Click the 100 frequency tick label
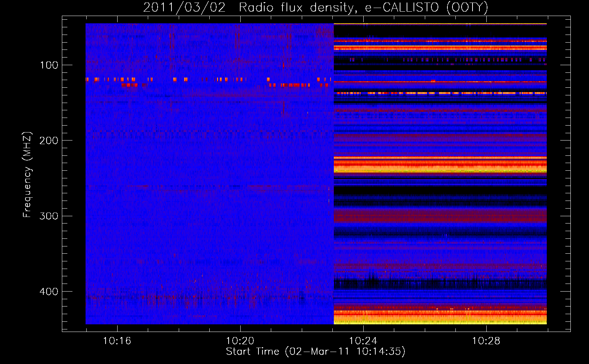This screenshot has height=364, width=589. (49, 65)
